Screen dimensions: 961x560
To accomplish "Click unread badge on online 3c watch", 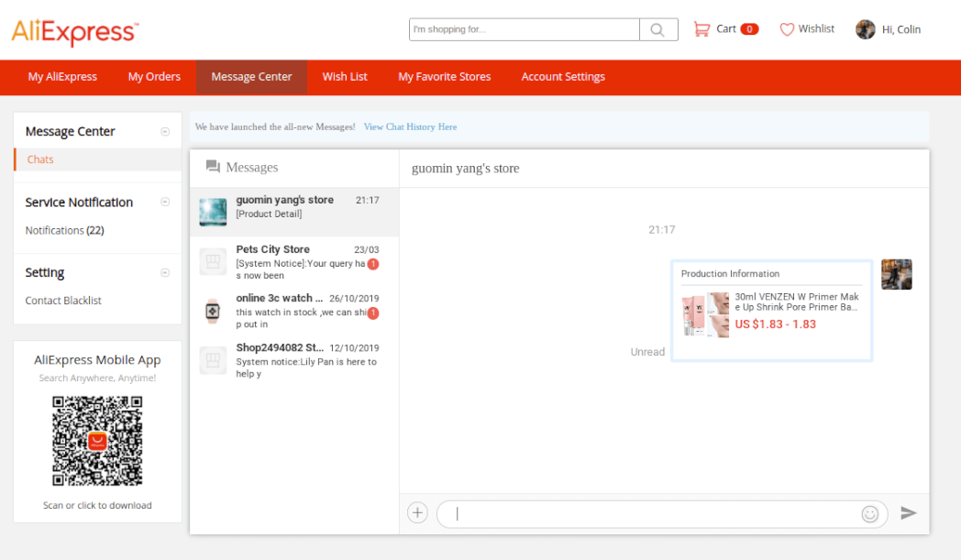I will tap(373, 313).
